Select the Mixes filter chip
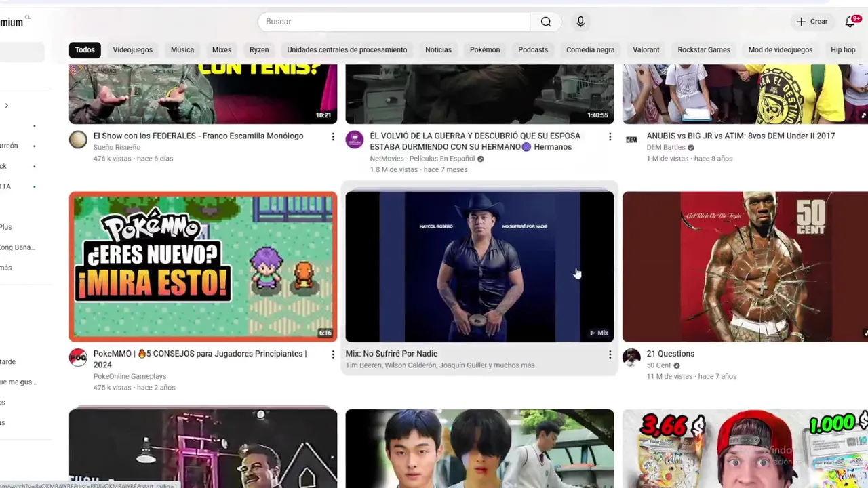 pos(222,49)
